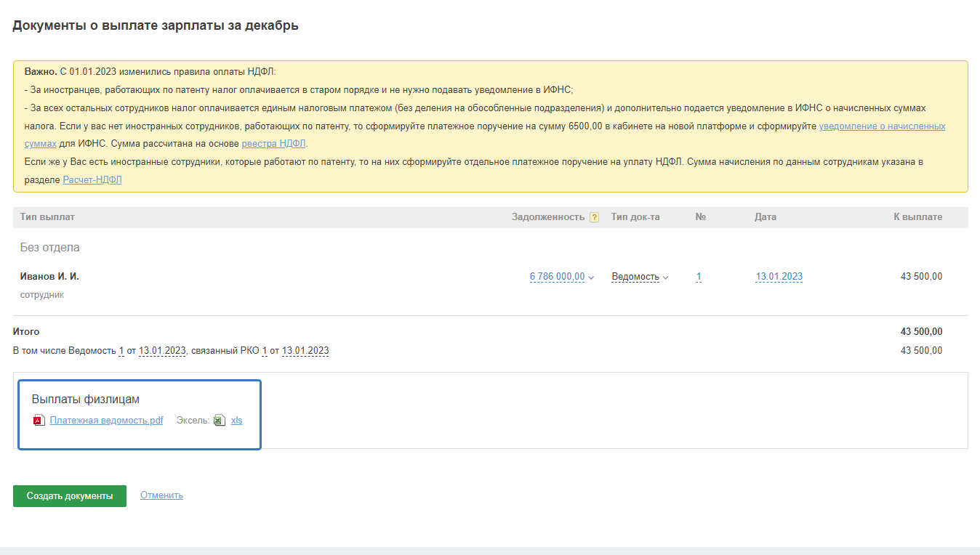The image size is (980, 555).
Task: Open the реестра НДФЛ link
Action: tap(274, 144)
